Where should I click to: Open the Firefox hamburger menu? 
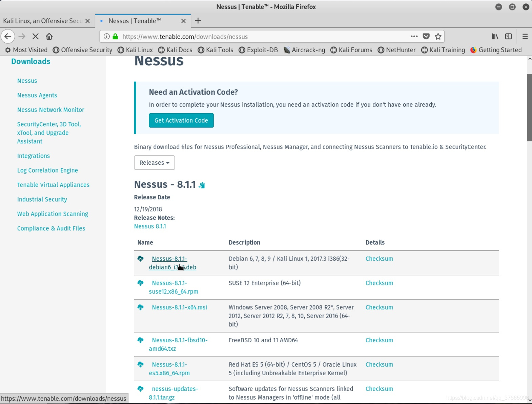(525, 36)
